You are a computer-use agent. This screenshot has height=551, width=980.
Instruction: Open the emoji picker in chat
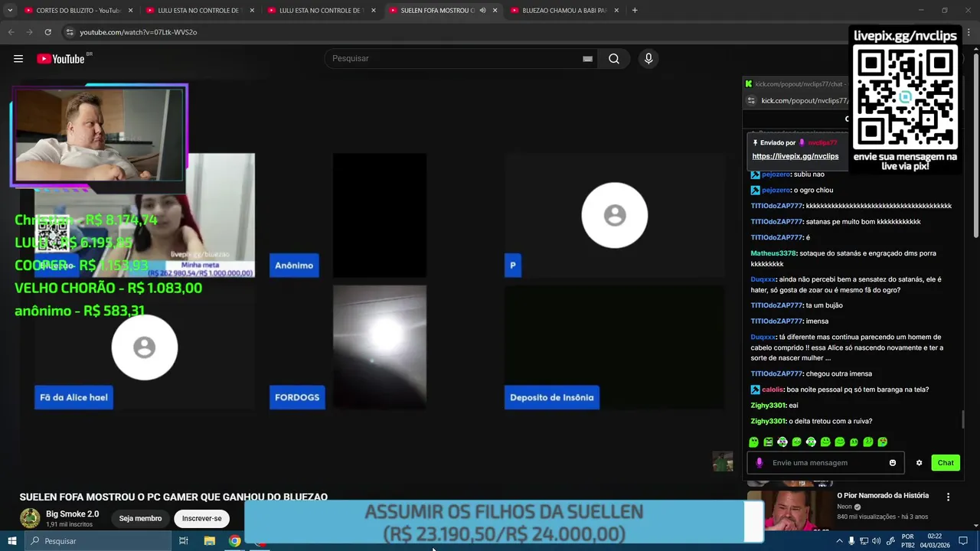pyautogui.click(x=893, y=463)
